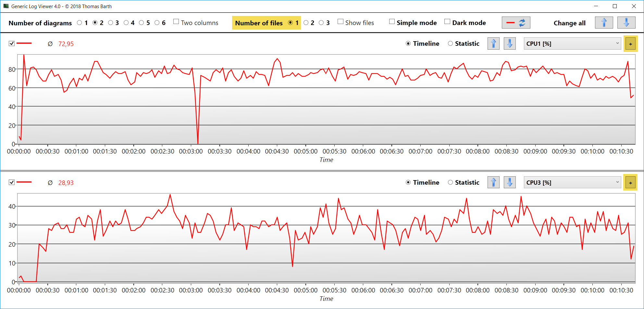Click the Number of files label

point(259,23)
